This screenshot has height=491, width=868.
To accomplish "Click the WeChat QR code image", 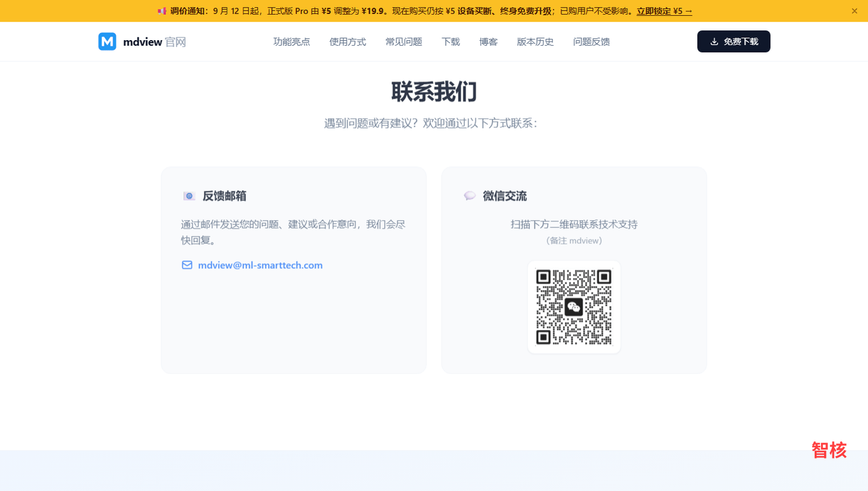I will click(574, 307).
